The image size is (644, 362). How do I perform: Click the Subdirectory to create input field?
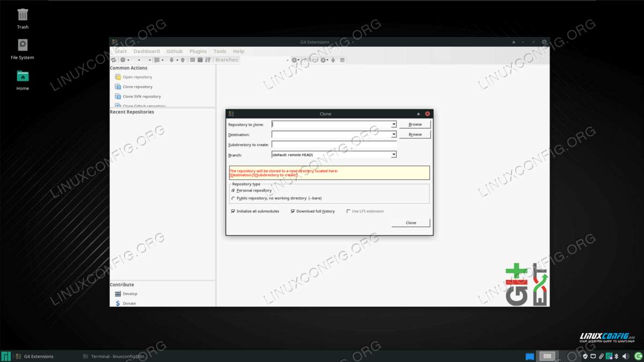pyautogui.click(x=334, y=145)
